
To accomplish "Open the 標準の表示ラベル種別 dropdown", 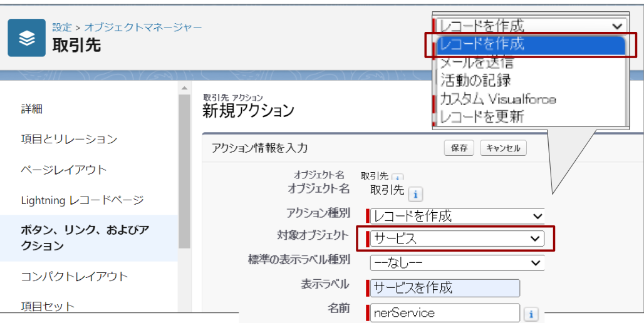I will tap(457, 263).
